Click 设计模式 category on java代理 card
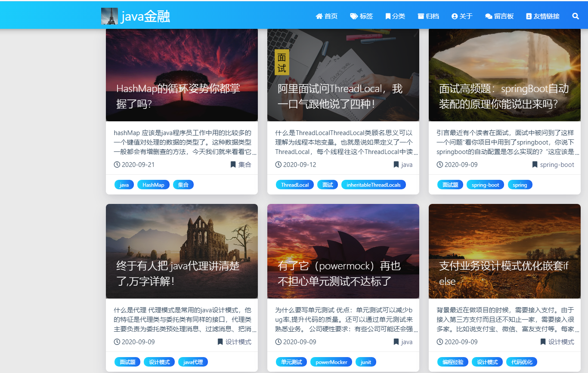 238,342
